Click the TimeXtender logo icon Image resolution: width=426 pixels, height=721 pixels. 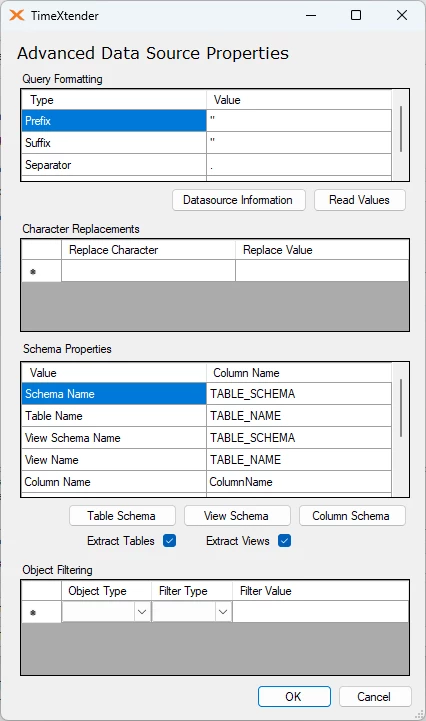coord(17,16)
